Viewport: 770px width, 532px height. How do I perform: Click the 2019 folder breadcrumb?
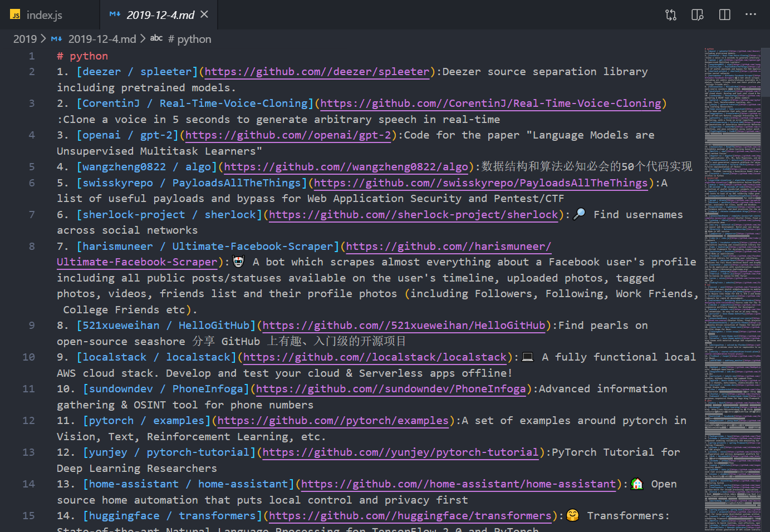(x=25, y=39)
